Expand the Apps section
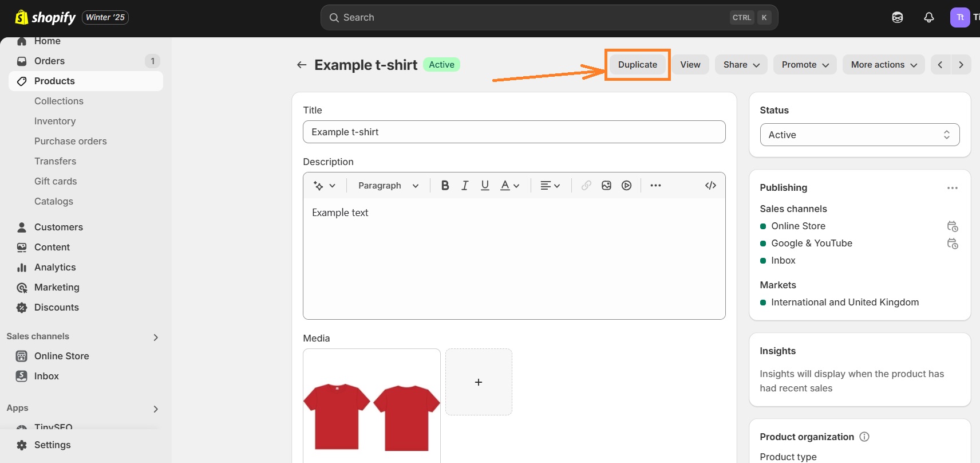 click(x=156, y=409)
